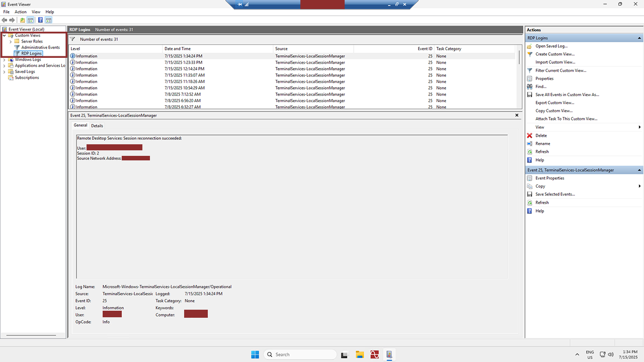Click the Back arrow in the toolbar

[5, 20]
